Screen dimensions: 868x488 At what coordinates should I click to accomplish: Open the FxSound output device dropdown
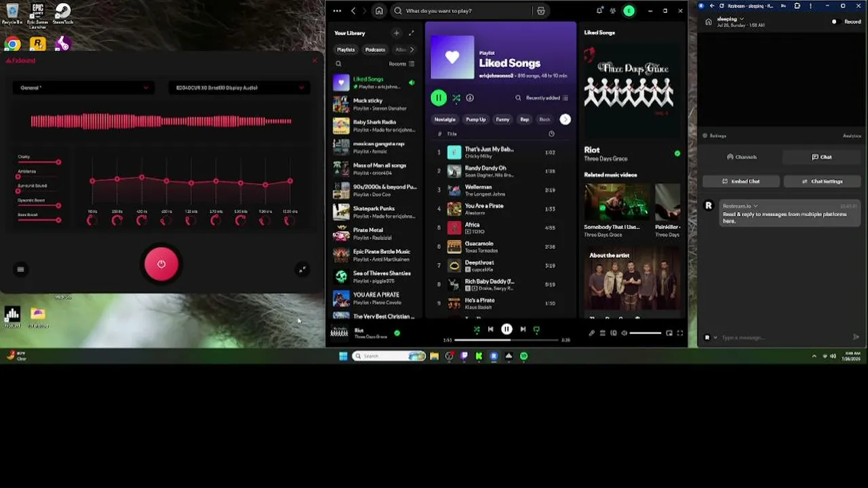(239, 87)
